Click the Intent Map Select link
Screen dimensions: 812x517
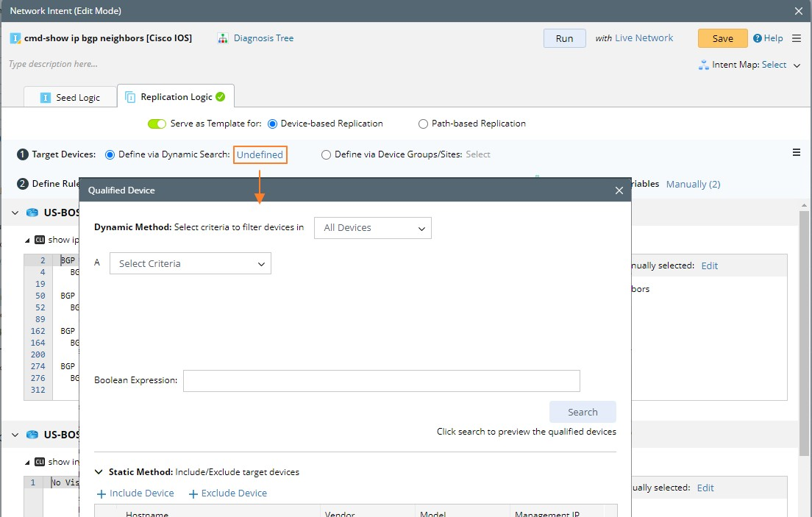point(774,65)
